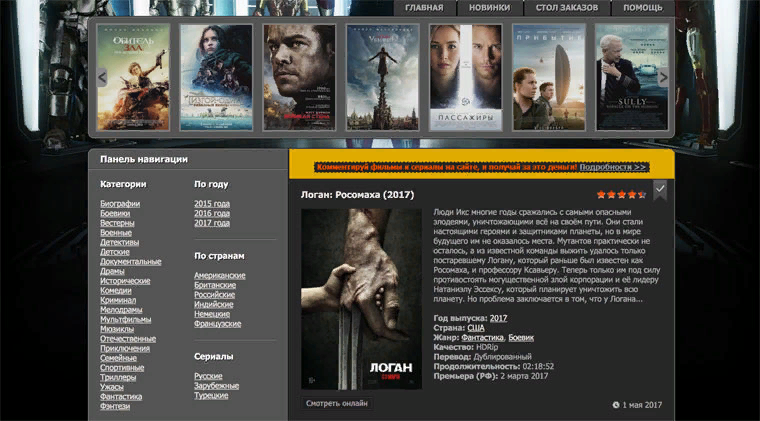The width and height of the screenshot is (760, 421).
Task: Select the Детские category
Action: [114, 252]
